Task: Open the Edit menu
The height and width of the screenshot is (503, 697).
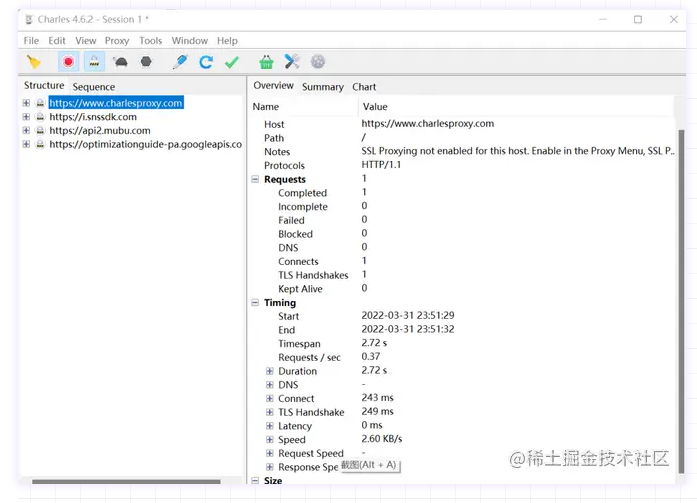Action: point(57,41)
